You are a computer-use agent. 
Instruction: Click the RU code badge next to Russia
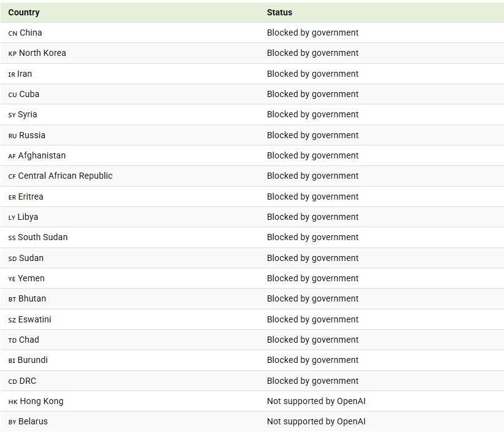[x=12, y=136]
